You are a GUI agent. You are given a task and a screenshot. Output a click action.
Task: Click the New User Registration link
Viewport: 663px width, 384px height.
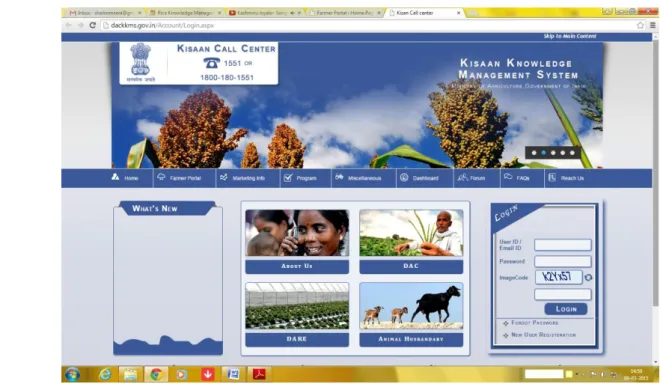pos(543,335)
